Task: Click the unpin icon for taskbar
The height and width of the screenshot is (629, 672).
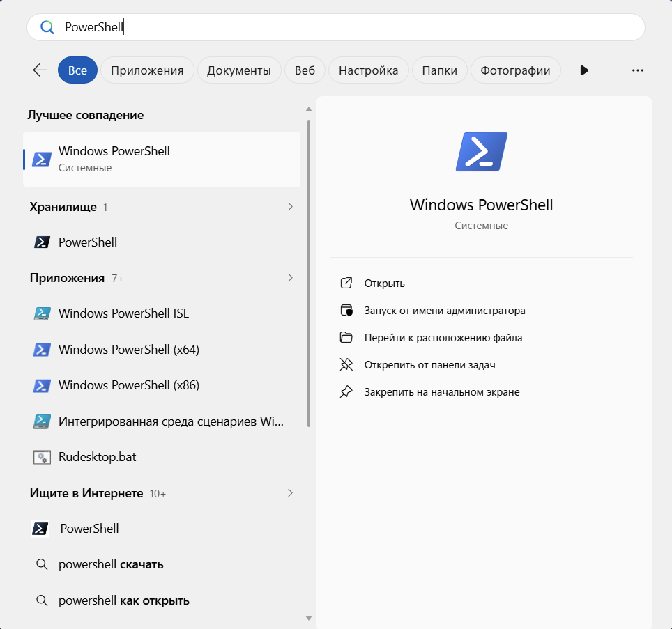Action: 346,364
